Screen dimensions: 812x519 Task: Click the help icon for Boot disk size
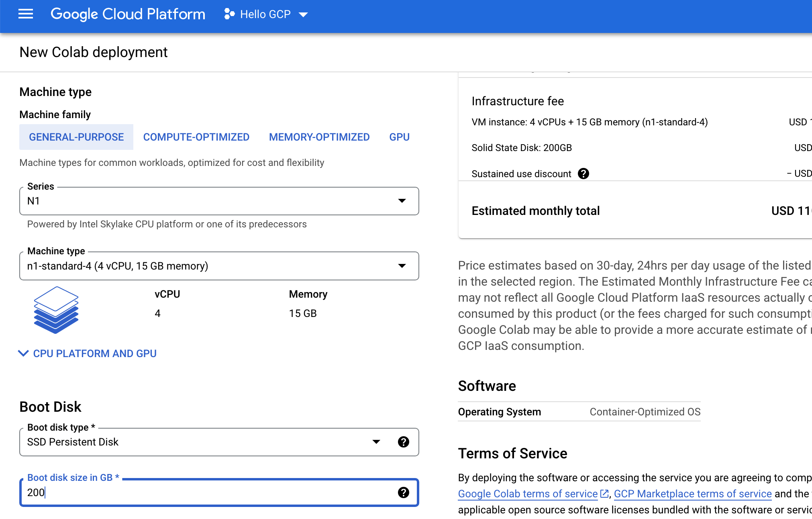click(x=403, y=492)
